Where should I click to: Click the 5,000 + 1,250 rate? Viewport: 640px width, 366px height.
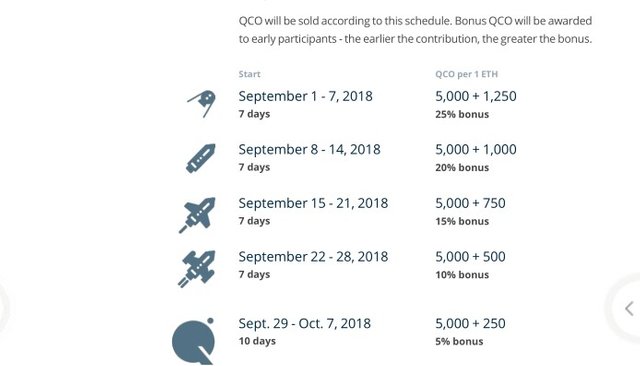click(476, 96)
